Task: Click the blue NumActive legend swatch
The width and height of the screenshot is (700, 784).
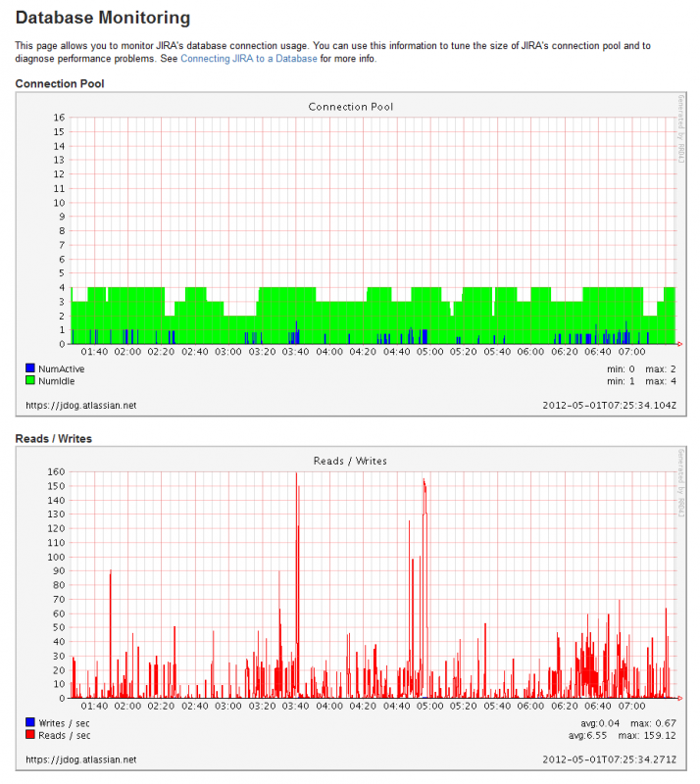Action: [x=30, y=367]
